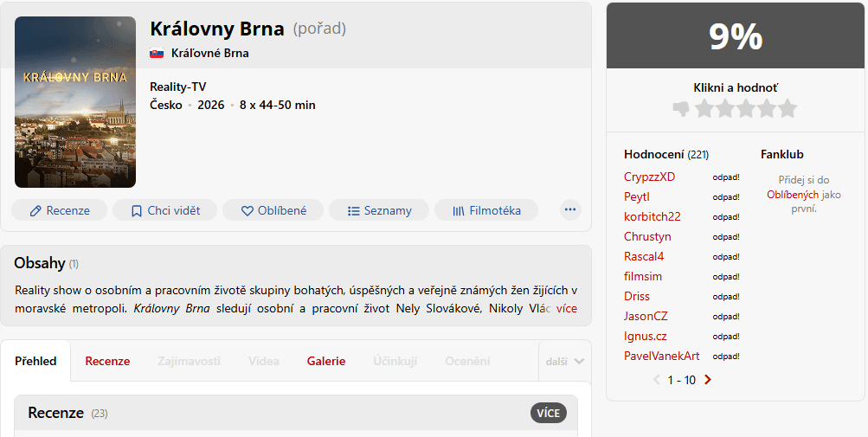Viewport: 868px width, 437px height.
Task: Switch to the Galerie tab
Action: [325, 361]
